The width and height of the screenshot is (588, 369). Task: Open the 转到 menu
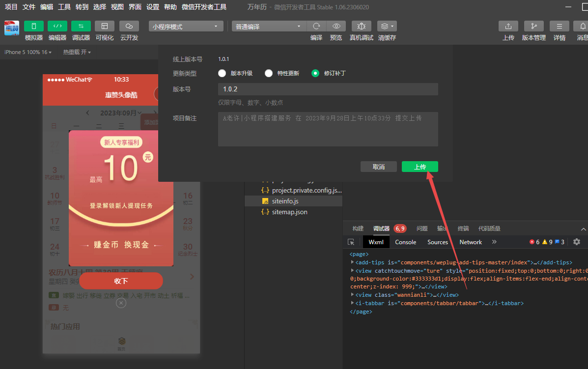[x=82, y=7]
